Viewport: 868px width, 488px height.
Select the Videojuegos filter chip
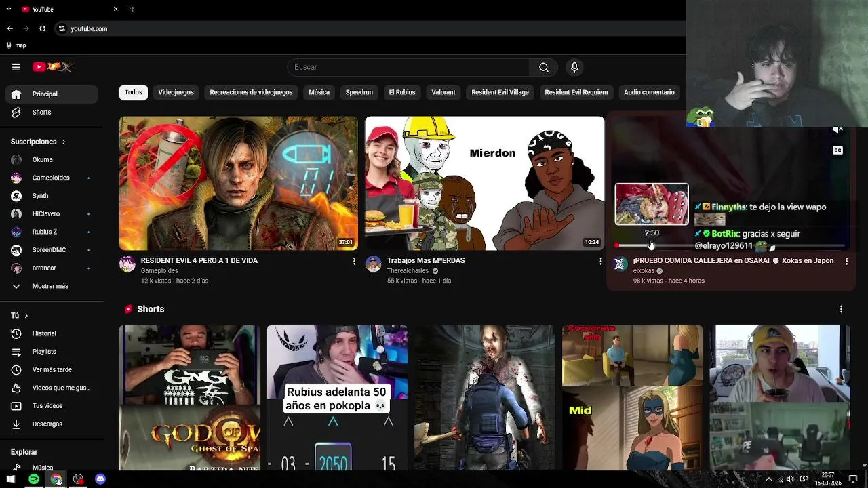pyautogui.click(x=176, y=92)
